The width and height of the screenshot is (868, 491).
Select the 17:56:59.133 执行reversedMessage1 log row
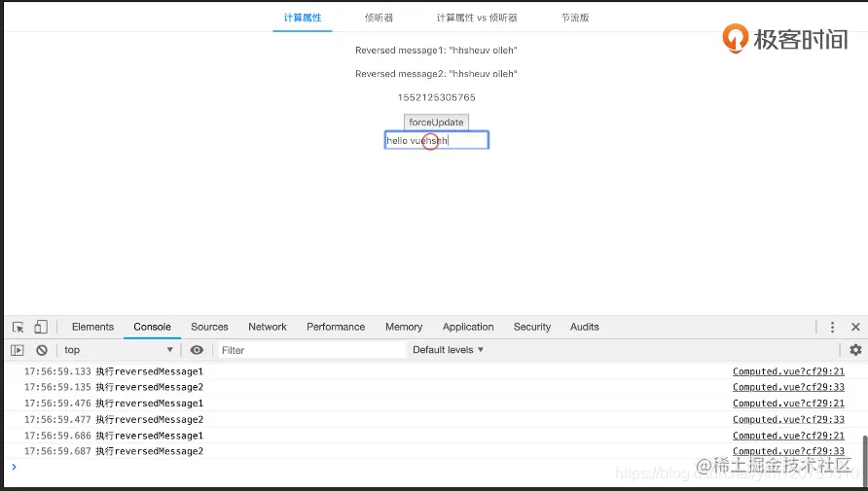click(x=433, y=371)
